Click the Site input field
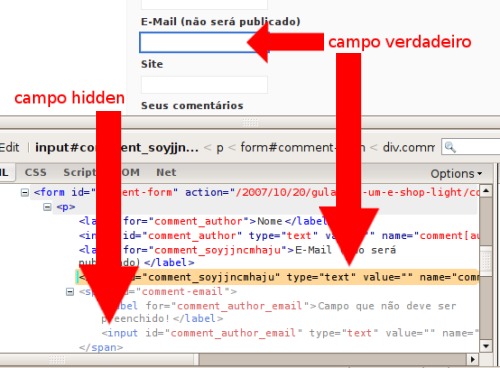500x368 pixels. pos(204,85)
